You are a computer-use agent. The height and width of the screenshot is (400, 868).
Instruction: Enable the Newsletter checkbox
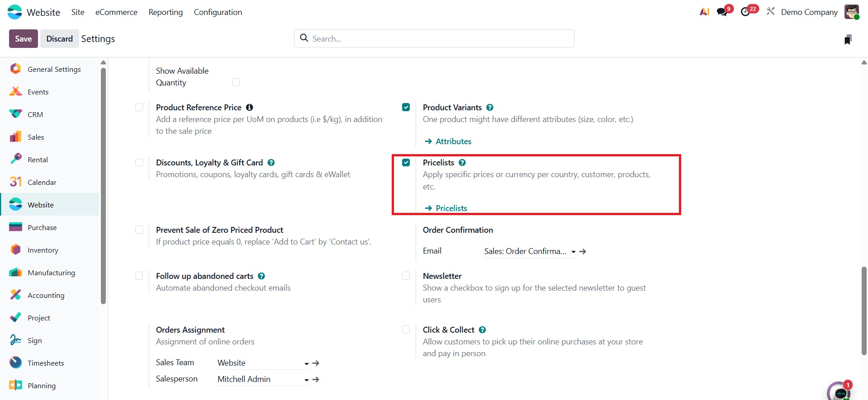click(x=406, y=276)
